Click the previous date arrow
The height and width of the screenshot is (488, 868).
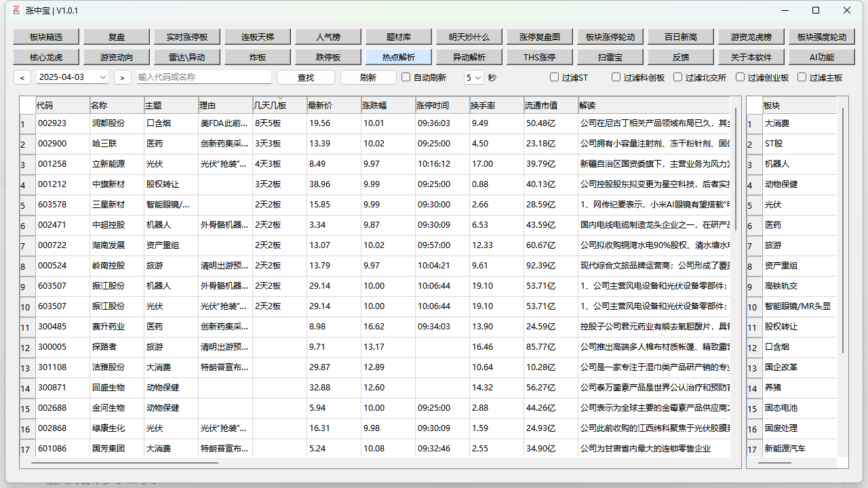tap(22, 77)
